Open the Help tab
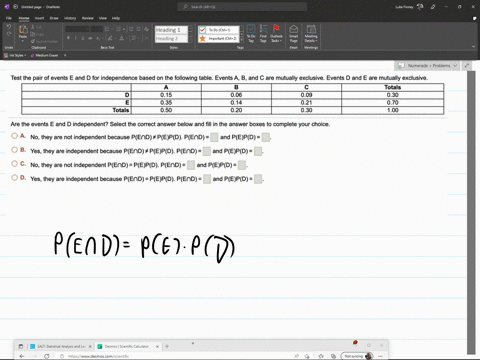 (x=116, y=18)
